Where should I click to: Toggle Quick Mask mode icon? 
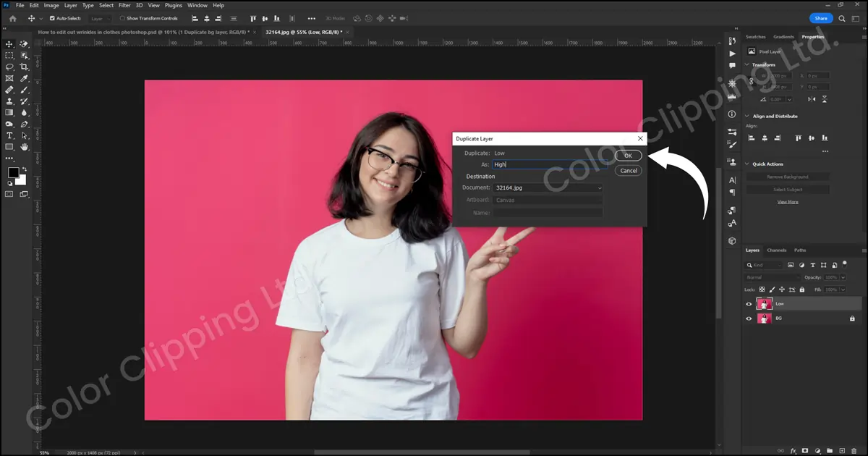coord(9,194)
